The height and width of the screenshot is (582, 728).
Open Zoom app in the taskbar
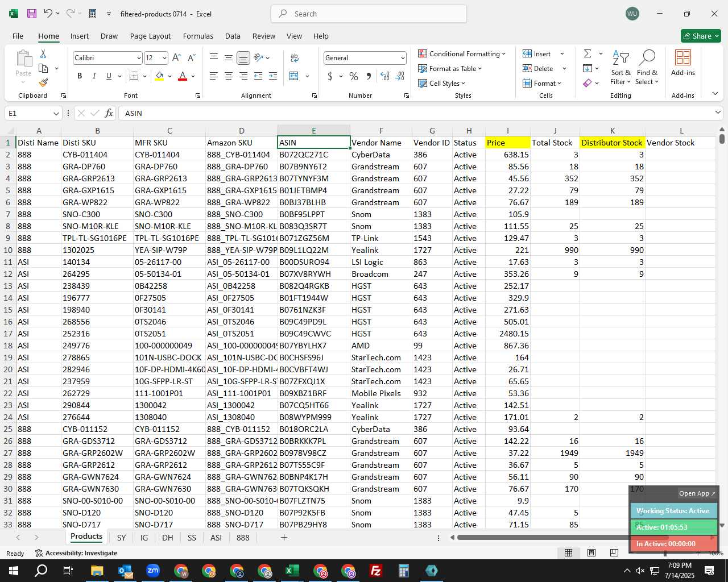pos(153,571)
